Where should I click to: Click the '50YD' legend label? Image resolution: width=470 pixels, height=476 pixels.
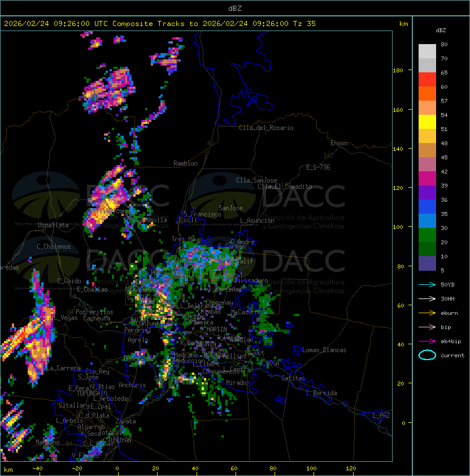click(x=447, y=285)
